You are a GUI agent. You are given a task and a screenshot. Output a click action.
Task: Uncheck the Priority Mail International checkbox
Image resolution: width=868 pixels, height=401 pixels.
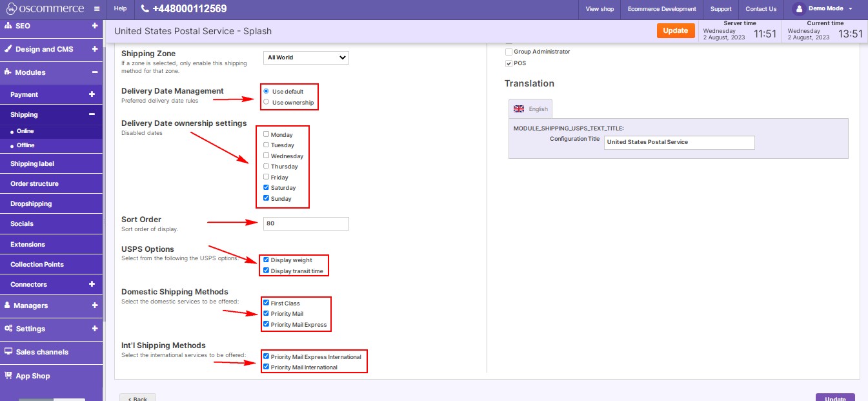point(266,367)
